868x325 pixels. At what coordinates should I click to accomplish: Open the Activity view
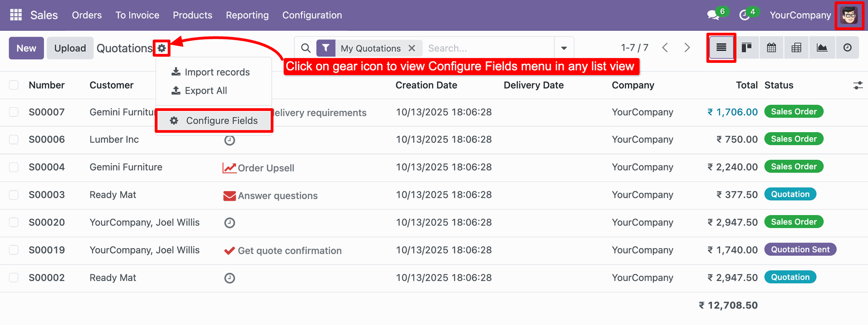848,48
